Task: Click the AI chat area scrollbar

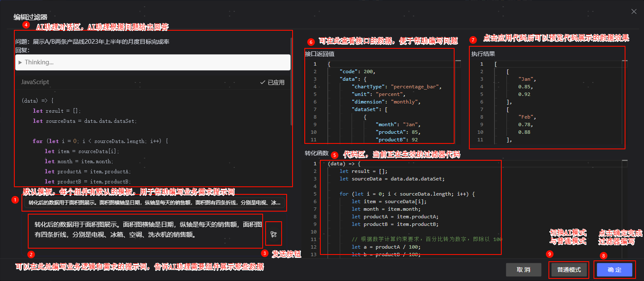Action: 291,82
